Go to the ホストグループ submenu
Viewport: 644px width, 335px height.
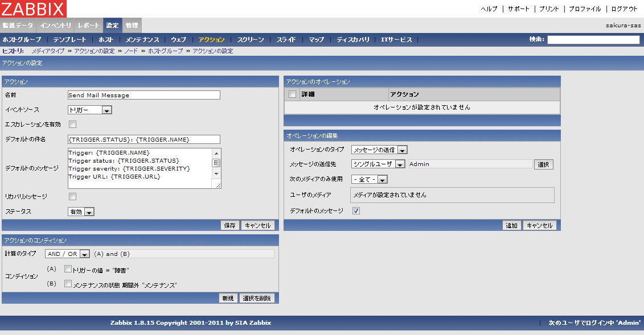tap(22, 40)
